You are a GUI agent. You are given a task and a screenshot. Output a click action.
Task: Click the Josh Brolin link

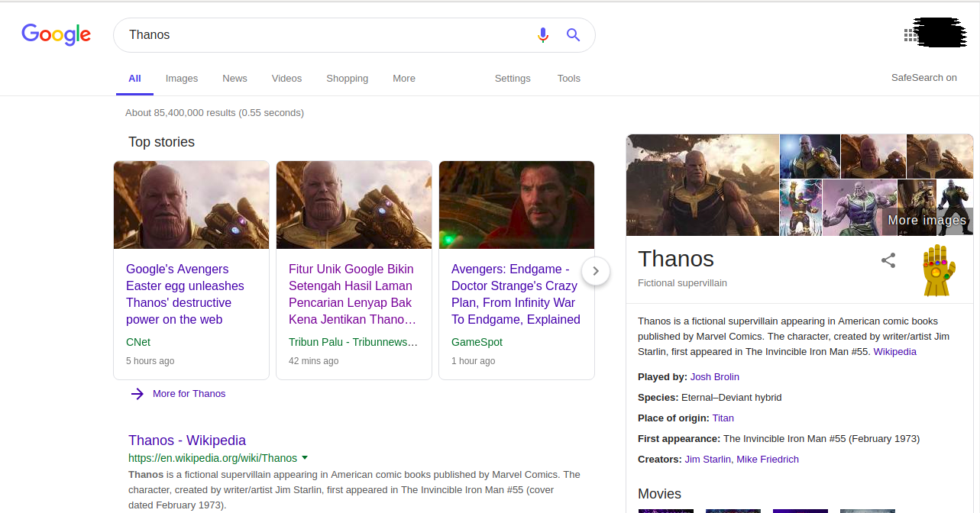[x=714, y=376]
